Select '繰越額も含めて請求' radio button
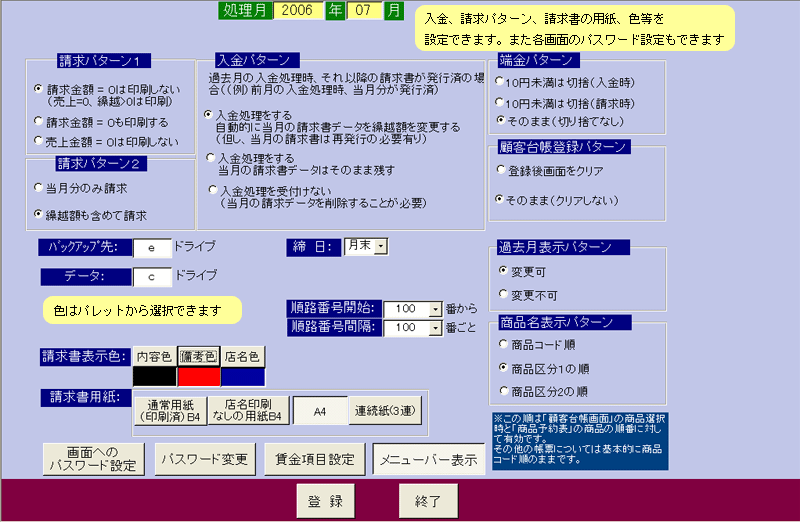 38,214
